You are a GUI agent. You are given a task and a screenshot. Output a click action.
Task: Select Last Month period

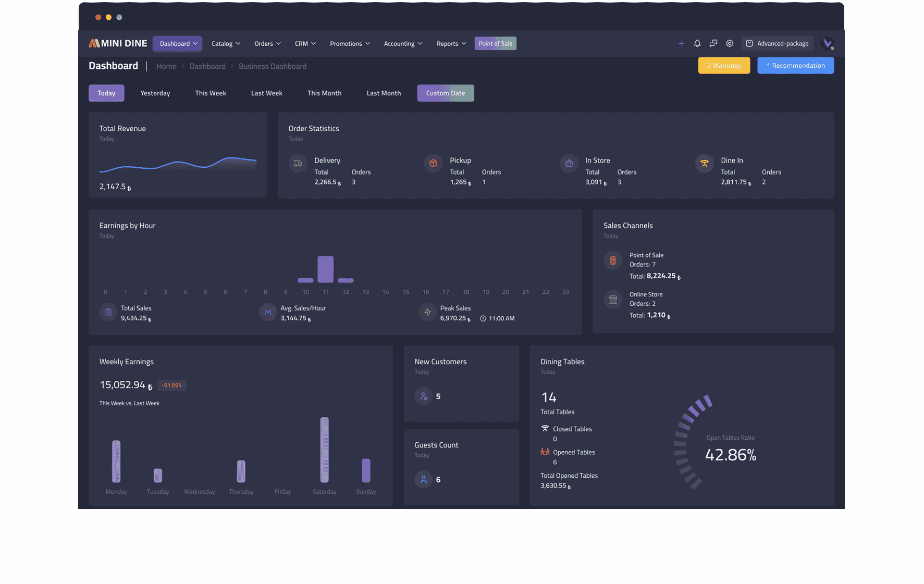pyautogui.click(x=384, y=93)
